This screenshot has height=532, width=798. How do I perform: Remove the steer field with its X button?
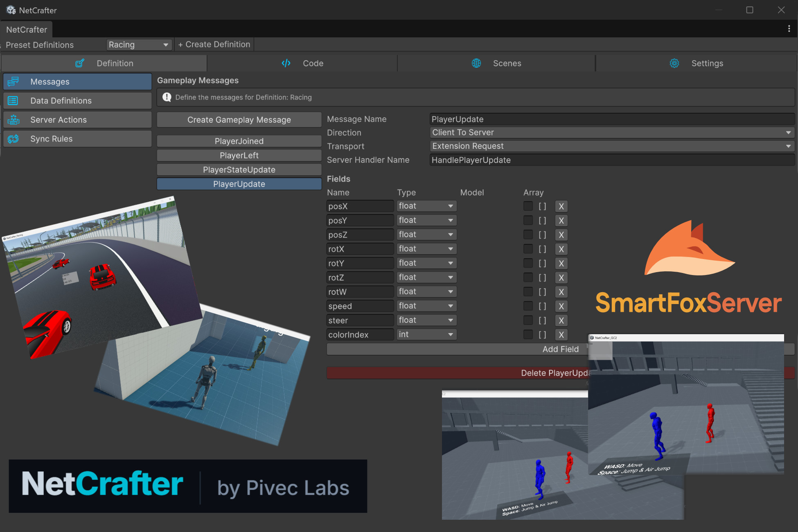click(561, 320)
